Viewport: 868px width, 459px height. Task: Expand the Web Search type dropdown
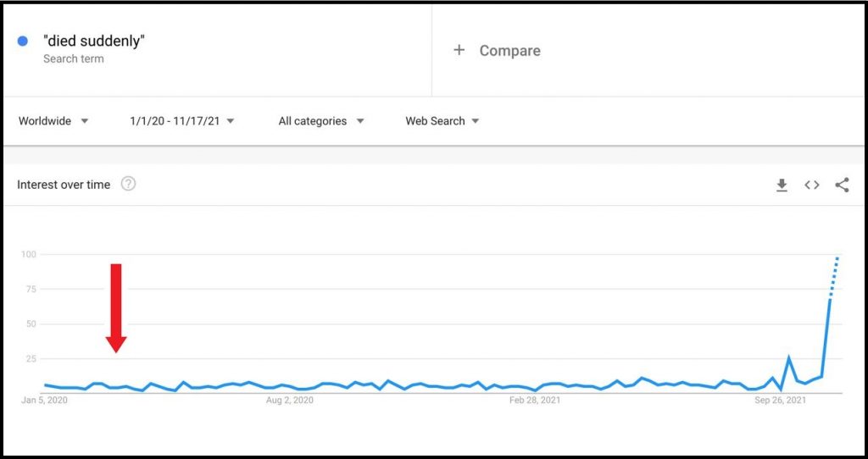click(x=442, y=121)
